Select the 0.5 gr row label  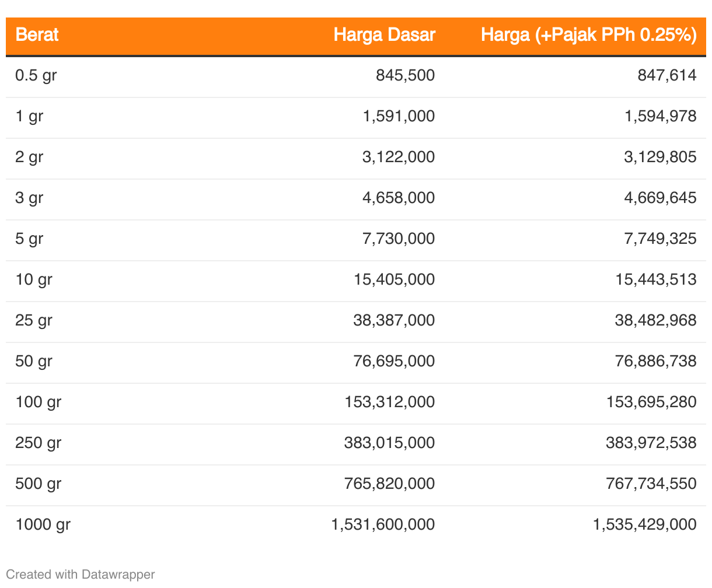pyautogui.click(x=36, y=75)
